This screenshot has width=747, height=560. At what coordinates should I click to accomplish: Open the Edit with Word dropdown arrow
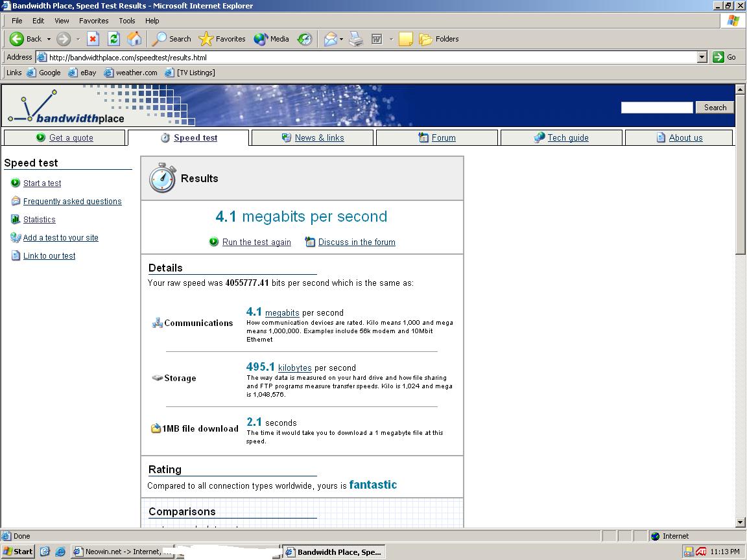391,39
